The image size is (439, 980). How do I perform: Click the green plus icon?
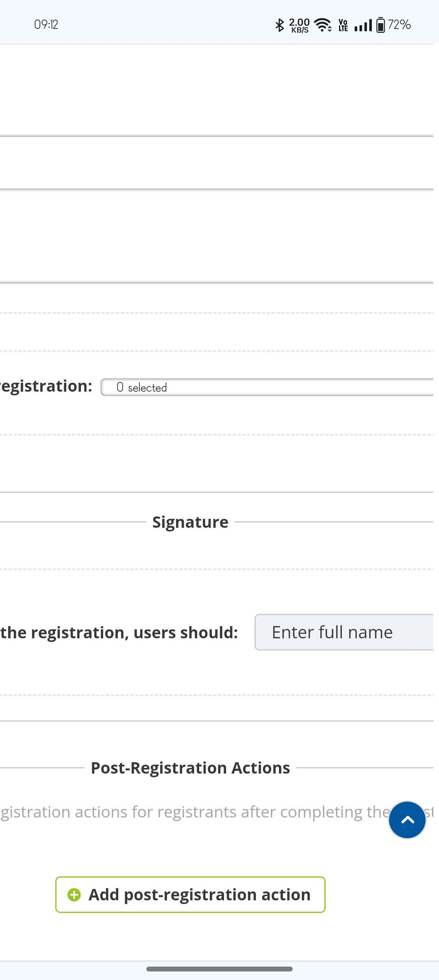tap(74, 895)
